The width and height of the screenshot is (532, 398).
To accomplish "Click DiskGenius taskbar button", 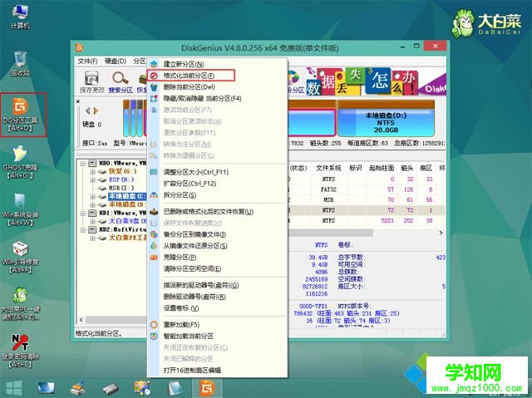I will 207,388.
